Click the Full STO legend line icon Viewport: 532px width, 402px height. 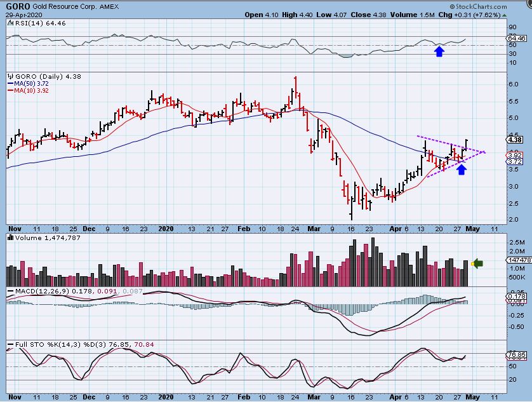[11, 345]
